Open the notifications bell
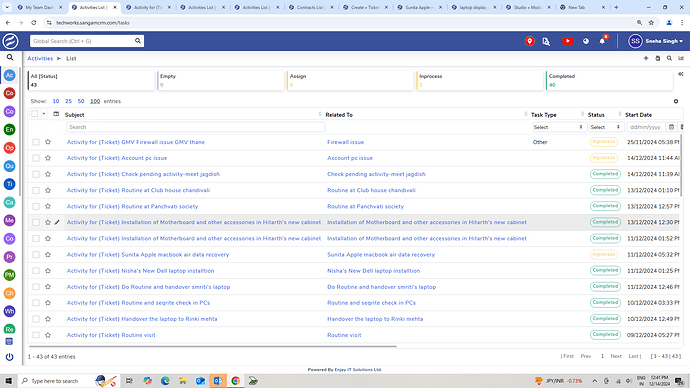690x388 pixels. click(602, 41)
